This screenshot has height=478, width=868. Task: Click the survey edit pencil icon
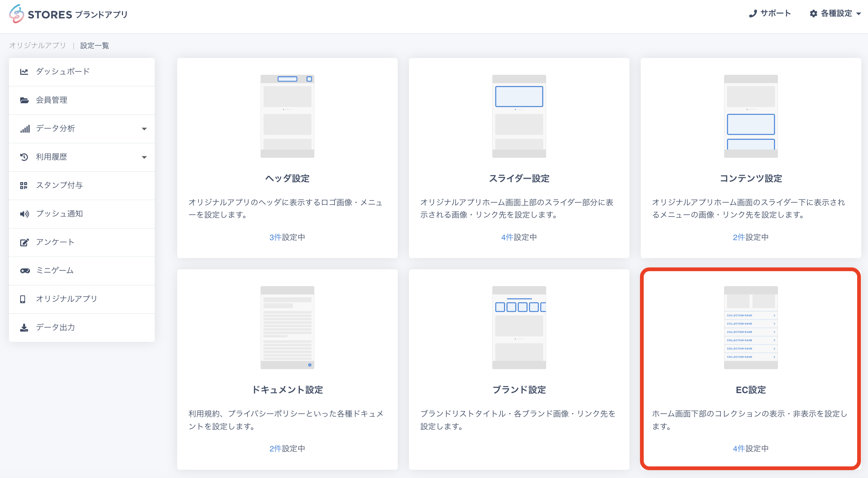pyautogui.click(x=24, y=242)
